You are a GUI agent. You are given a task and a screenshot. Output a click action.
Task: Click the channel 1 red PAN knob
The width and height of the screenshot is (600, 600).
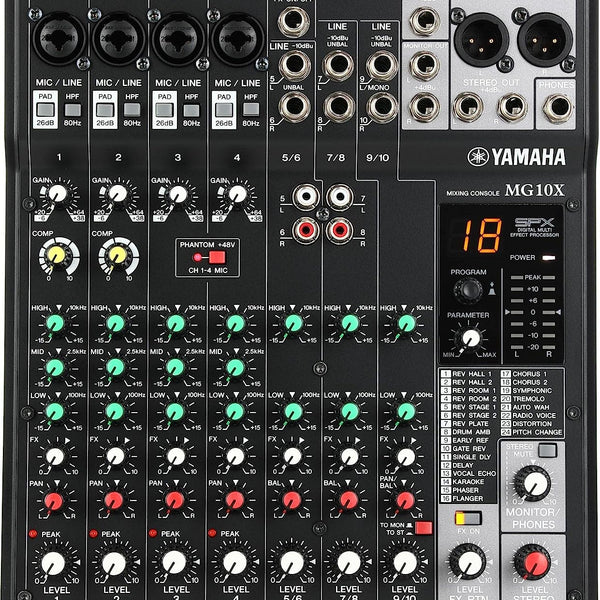pyautogui.click(x=54, y=501)
